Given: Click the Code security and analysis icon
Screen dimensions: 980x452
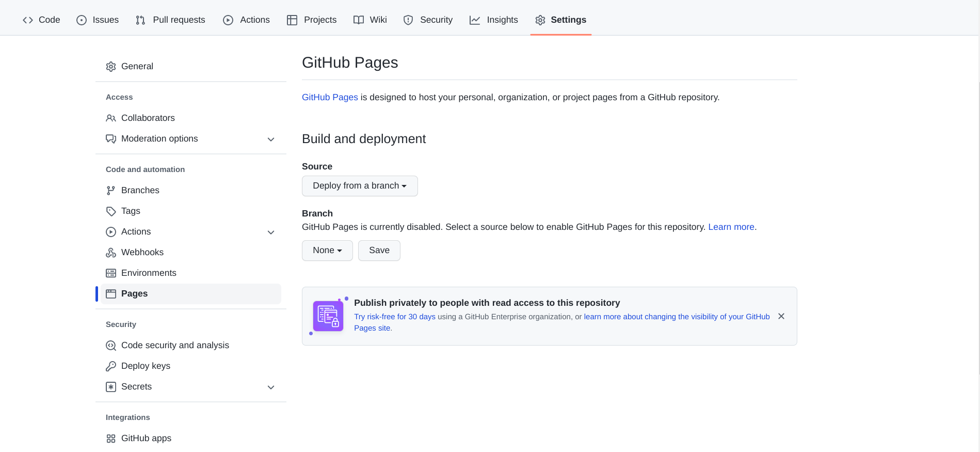Looking at the screenshot, I should point(111,346).
